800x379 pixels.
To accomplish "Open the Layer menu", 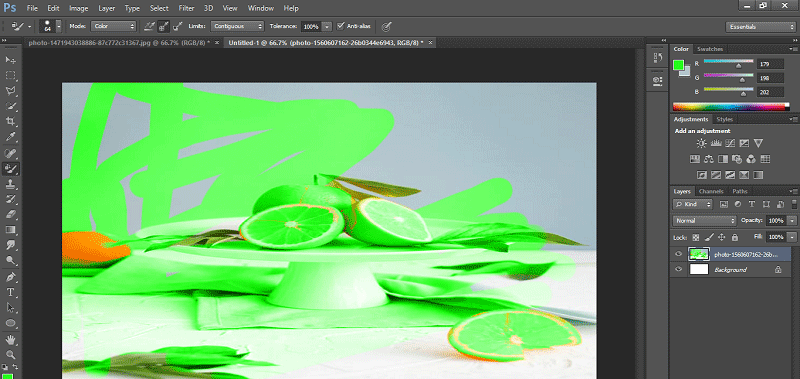I will (107, 8).
